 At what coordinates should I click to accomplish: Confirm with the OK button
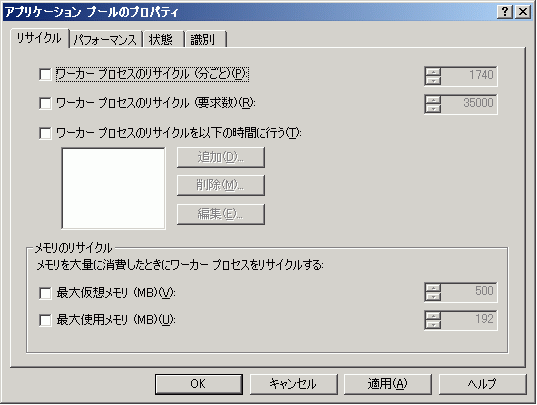(x=199, y=384)
